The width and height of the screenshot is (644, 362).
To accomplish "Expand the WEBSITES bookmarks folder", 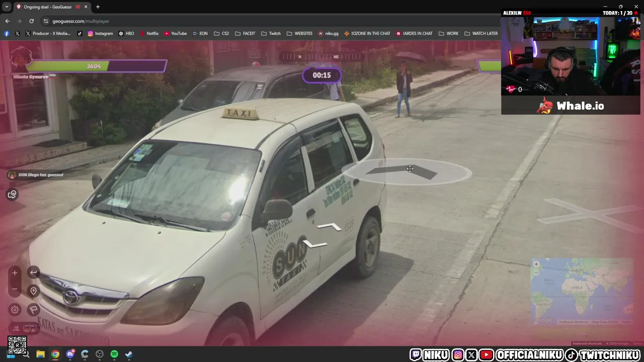I will point(299,34).
